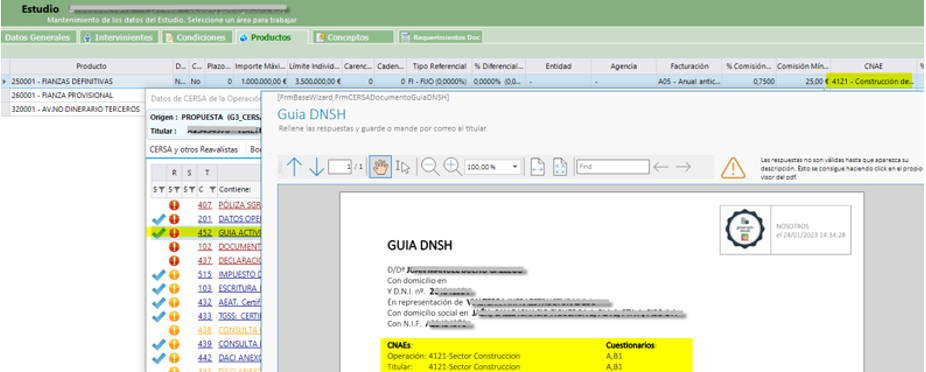Image resolution: width=926 pixels, height=372 pixels.
Task: Switch to the Intervinientes tab
Action: pyautogui.click(x=119, y=37)
